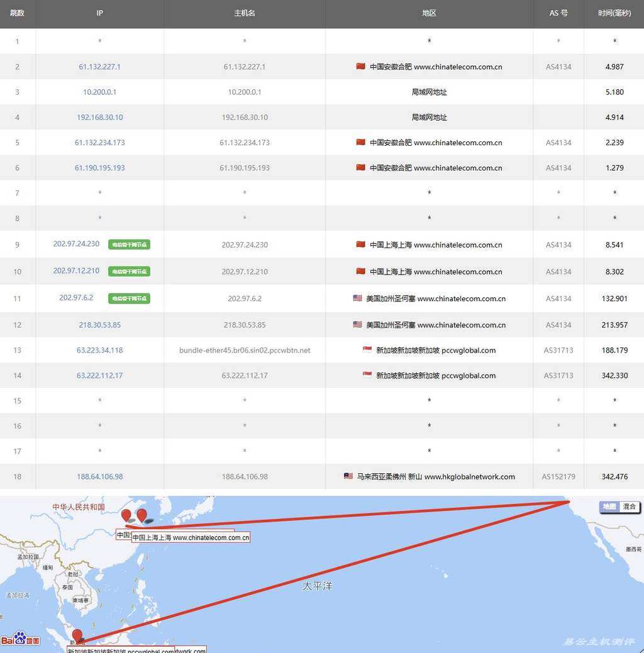Click the US flag in the 202.97.6.2 row
Viewport: 644px width, 653px height.
pos(357,298)
